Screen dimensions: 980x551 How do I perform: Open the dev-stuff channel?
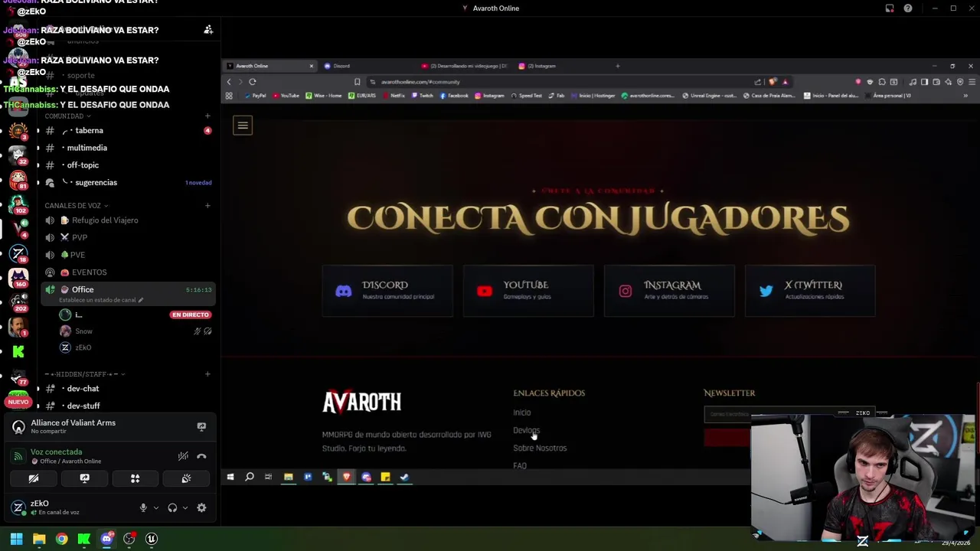(x=128, y=406)
